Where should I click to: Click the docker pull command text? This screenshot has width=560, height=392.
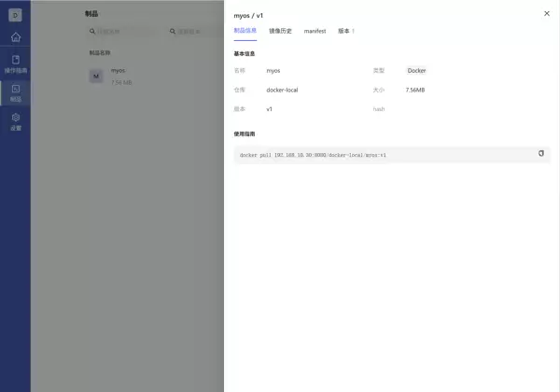[313, 155]
